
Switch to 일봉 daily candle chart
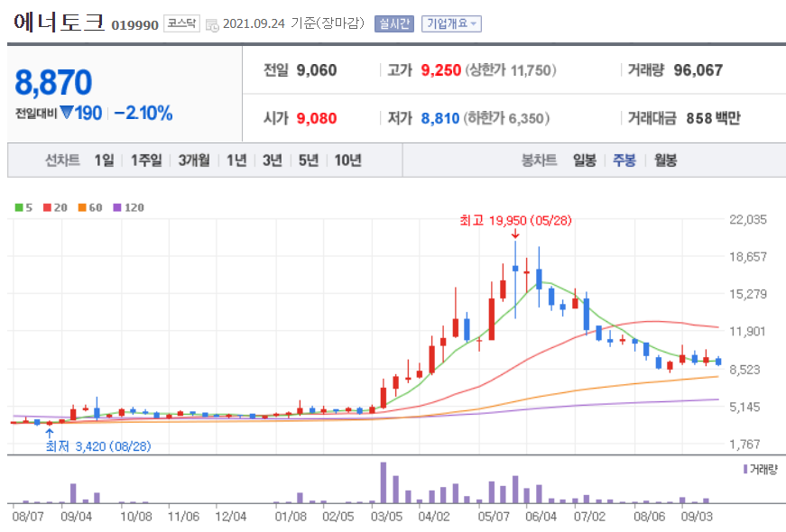(x=585, y=161)
